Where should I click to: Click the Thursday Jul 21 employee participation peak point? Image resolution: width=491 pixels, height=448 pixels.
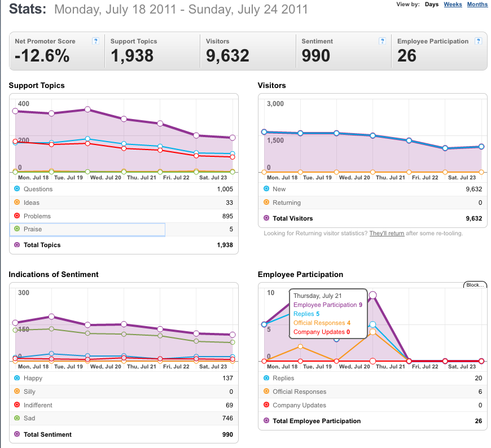coord(372,295)
